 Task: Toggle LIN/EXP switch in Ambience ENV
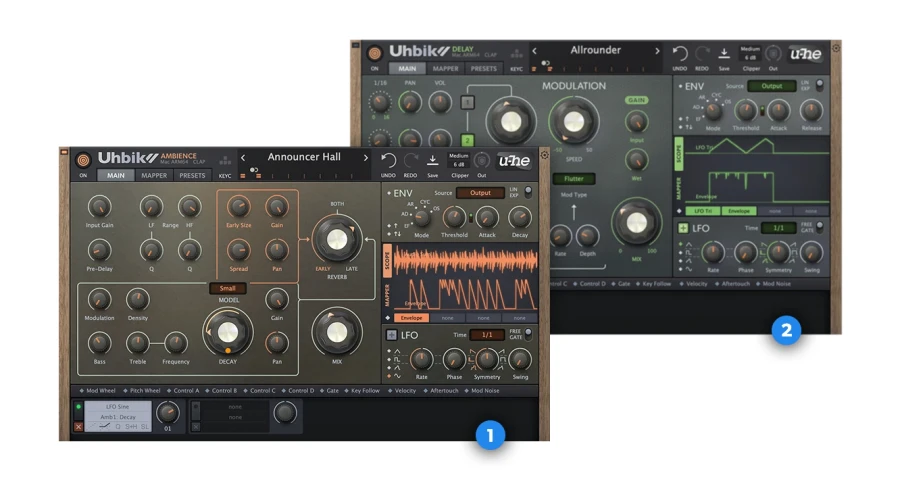coord(528,192)
